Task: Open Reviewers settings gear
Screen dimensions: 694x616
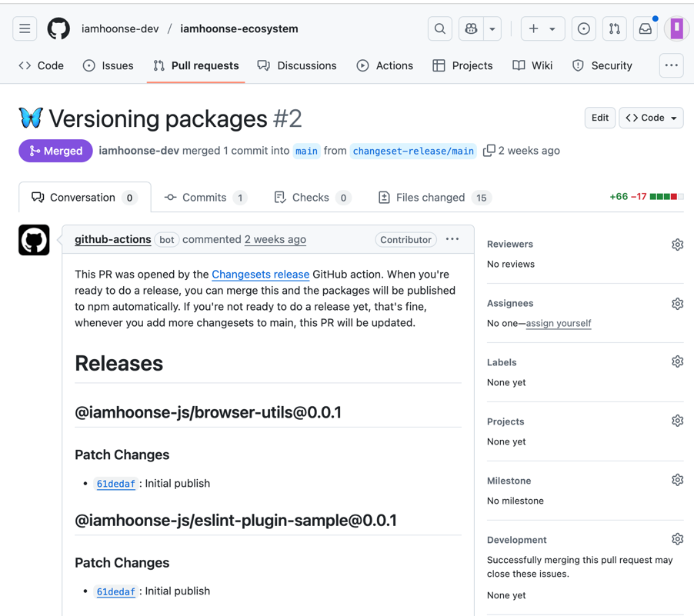Action: (x=677, y=245)
